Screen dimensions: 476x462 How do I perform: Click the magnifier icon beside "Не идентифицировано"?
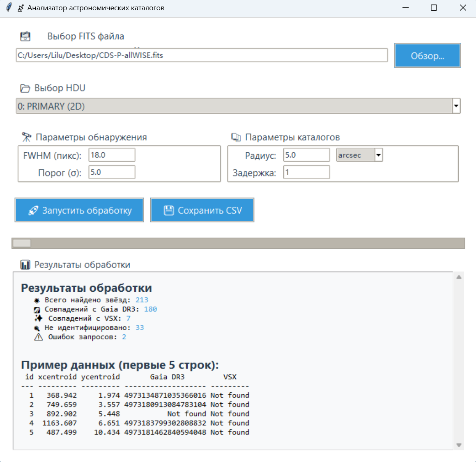coord(36,327)
